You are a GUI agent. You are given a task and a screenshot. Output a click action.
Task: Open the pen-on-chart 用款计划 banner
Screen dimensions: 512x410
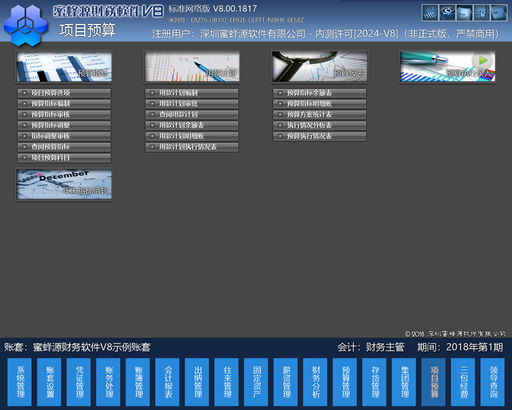coord(192,67)
